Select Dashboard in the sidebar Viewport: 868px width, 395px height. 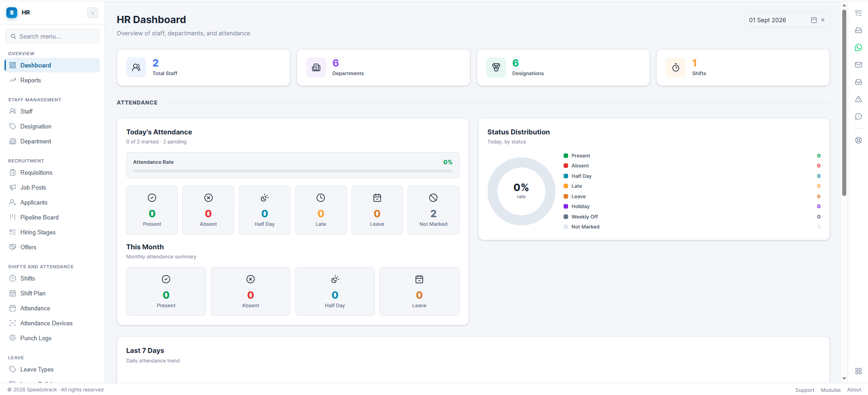[x=52, y=65]
